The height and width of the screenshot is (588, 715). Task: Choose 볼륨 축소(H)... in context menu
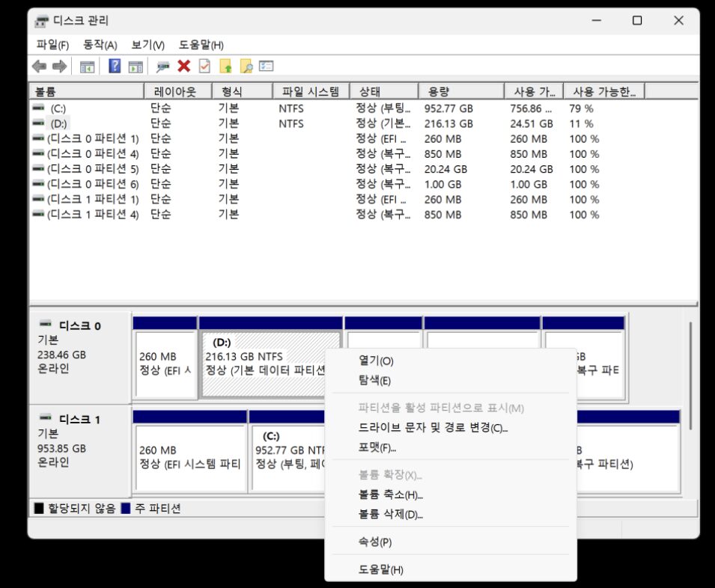coord(391,494)
